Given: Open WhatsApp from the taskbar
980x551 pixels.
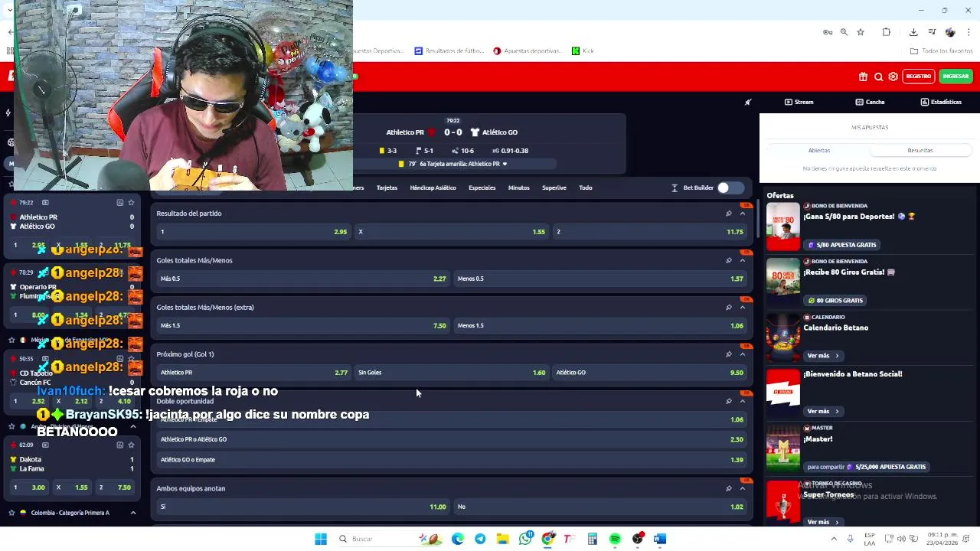Looking at the screenshot, I should coord(525,539).
